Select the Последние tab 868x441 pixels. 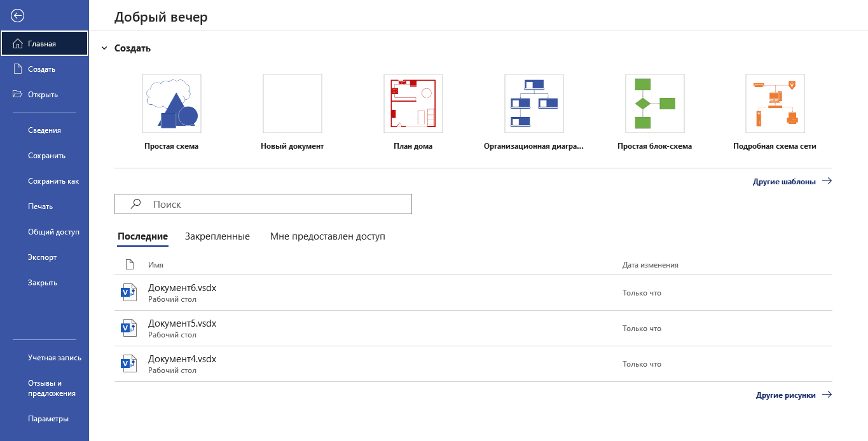click(142, 236)
